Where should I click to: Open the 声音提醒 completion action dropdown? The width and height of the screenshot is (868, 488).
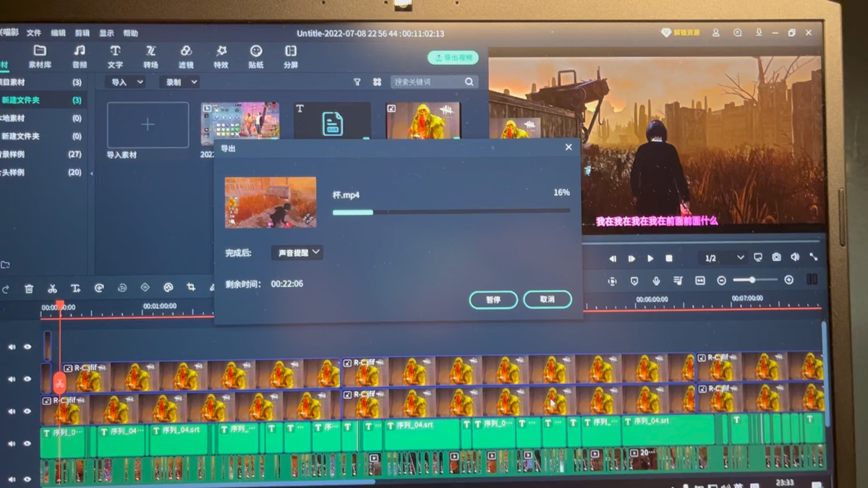(297, 253)
